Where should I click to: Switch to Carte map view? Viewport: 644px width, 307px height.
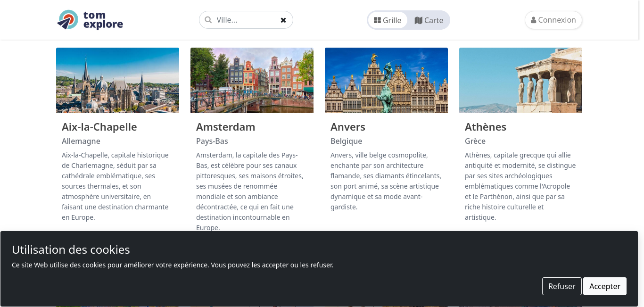429,20
